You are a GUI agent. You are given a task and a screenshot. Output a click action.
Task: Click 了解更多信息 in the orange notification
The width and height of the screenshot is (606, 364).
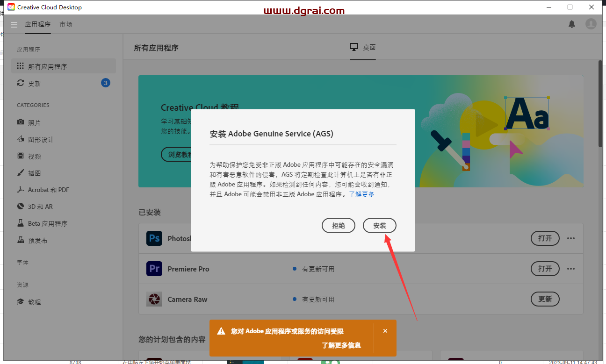(341, 345)
